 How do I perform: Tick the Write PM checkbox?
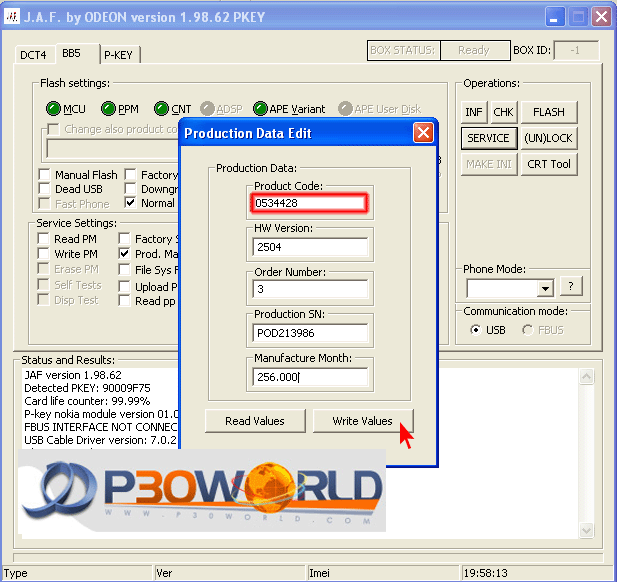(43, 253)
